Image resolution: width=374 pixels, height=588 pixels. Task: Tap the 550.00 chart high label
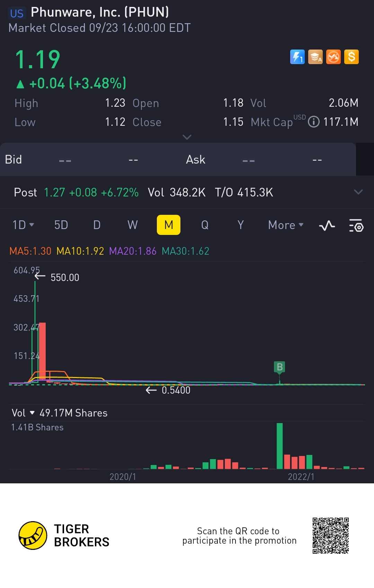tap(65, 278)
